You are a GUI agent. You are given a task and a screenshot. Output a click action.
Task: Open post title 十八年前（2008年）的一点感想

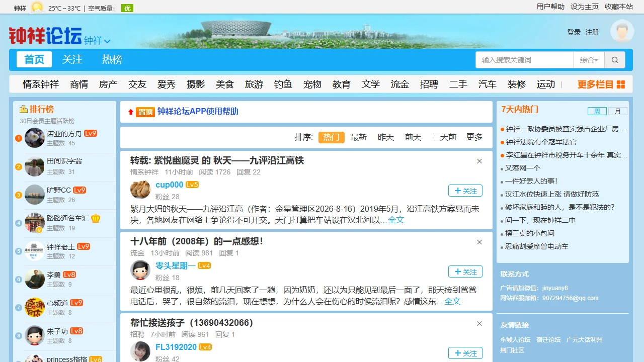[x=197, y=241]
